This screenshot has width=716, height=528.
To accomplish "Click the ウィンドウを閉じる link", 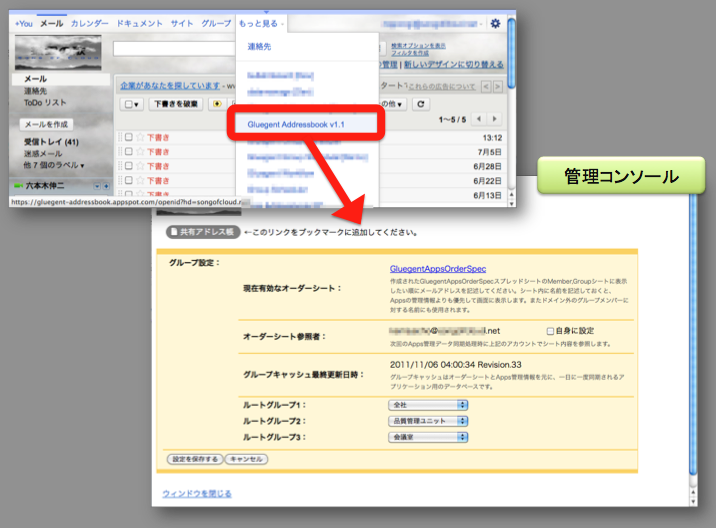I will [x=197, y=493].
